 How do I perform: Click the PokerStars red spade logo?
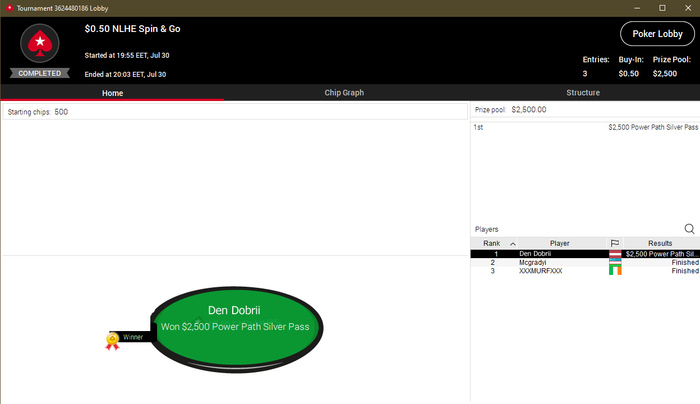[40, 43]
